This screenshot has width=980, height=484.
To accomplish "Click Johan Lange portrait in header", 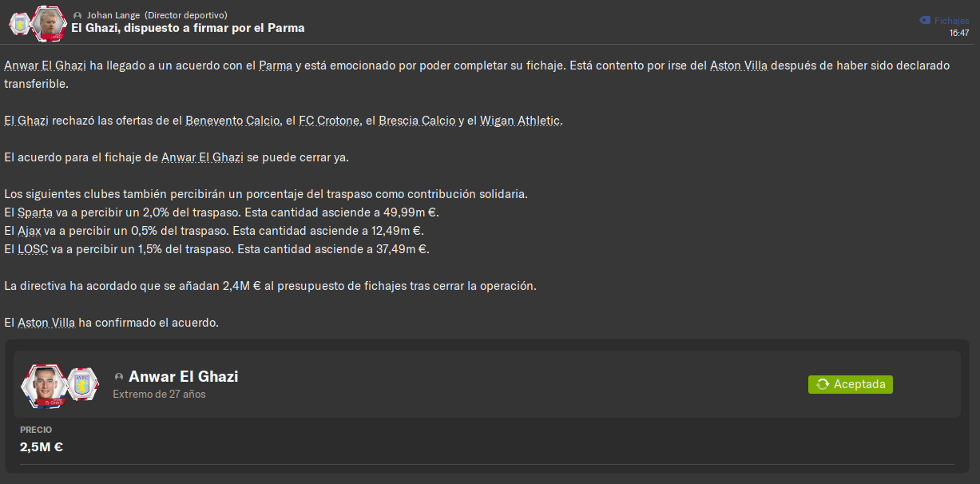I will pos(50,23).
